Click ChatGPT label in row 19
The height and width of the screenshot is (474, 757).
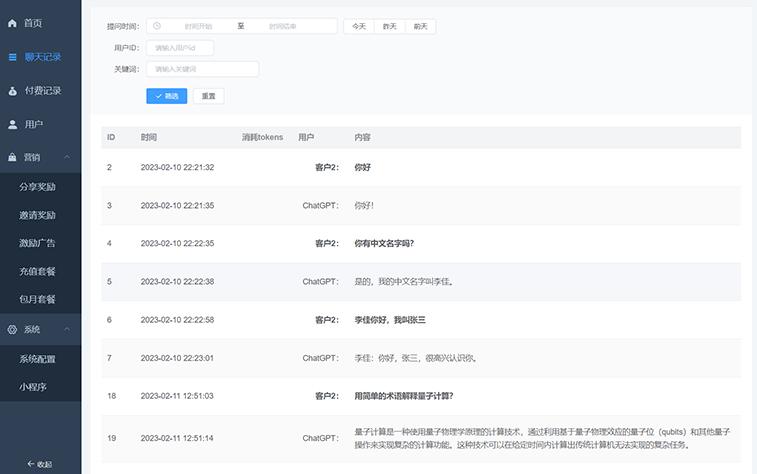coord(321,438)
